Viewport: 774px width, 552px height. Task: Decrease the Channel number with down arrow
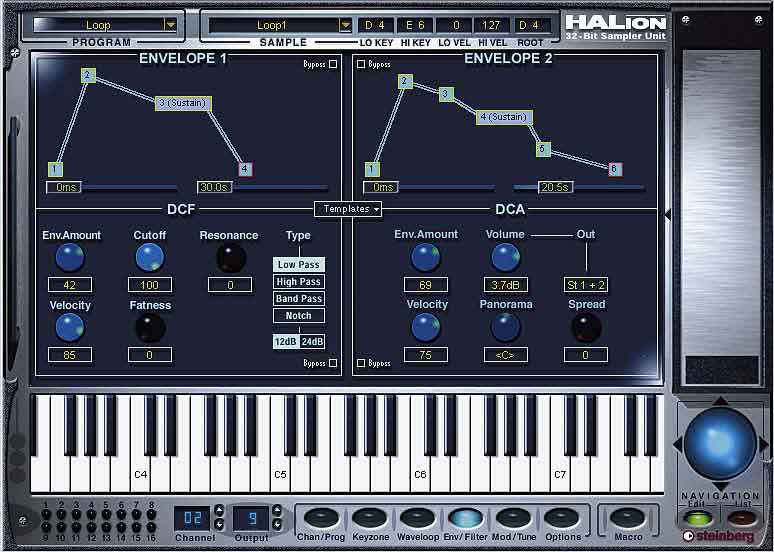(x=219, y=524)
